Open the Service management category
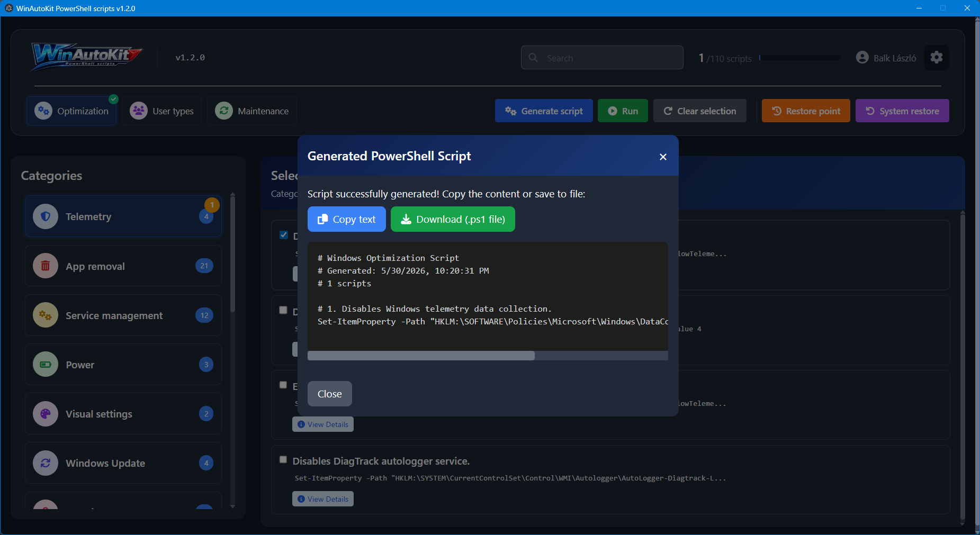This screenshot has height=535, width=980. [x=123, y=315]
